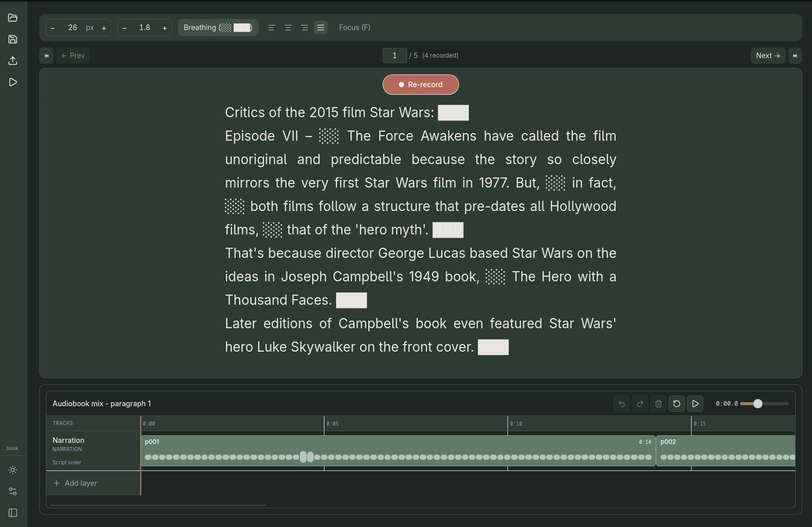This screenshot has width=812, height=527.
Task: Click the line spacing value 1.8
Action: coord(145,28)
